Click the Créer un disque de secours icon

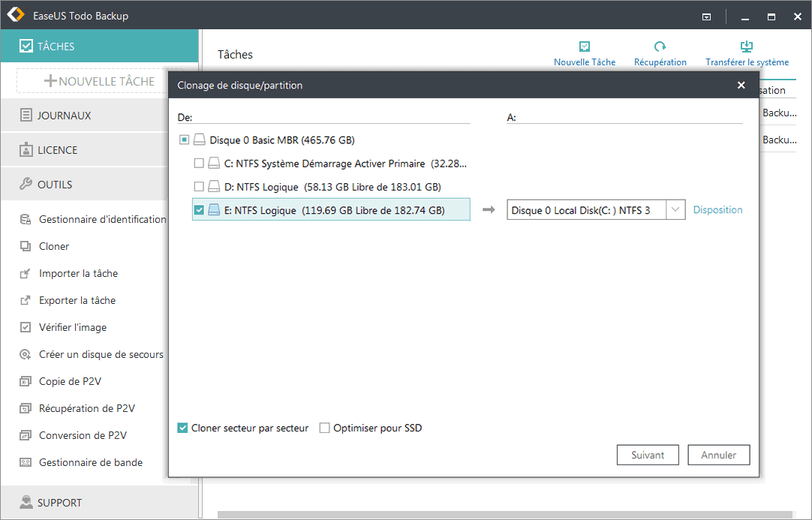click(26, 354)
